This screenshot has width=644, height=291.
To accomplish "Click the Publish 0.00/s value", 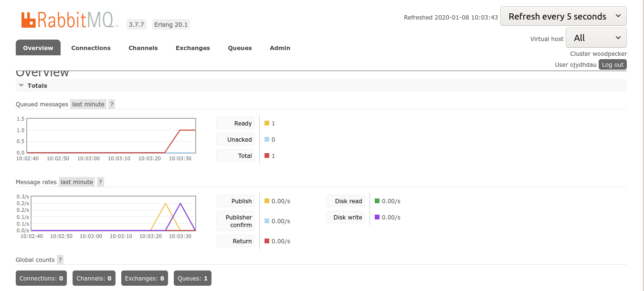I will 281,201.
